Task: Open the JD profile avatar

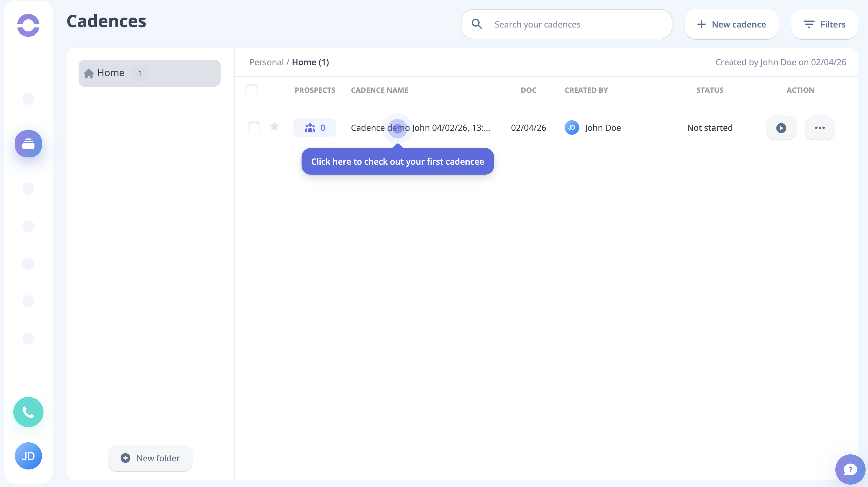Action: (28, 456)
